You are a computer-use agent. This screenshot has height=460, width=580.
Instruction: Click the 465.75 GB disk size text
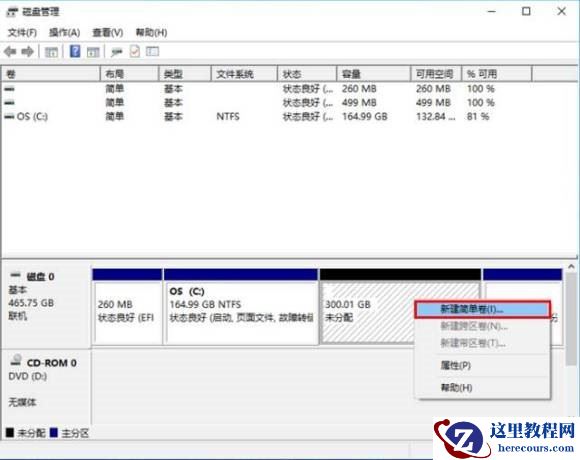(x=31, y=303)
